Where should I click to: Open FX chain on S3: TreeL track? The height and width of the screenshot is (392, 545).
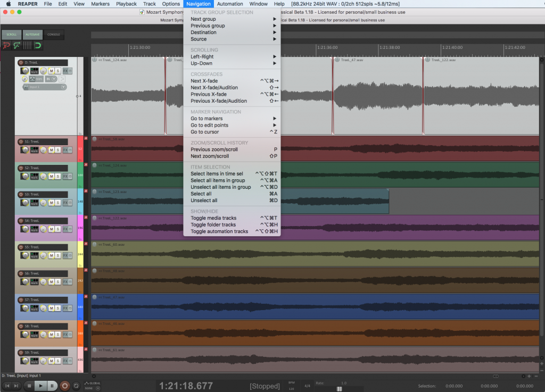pyautogui.click(x=65, y=203)
